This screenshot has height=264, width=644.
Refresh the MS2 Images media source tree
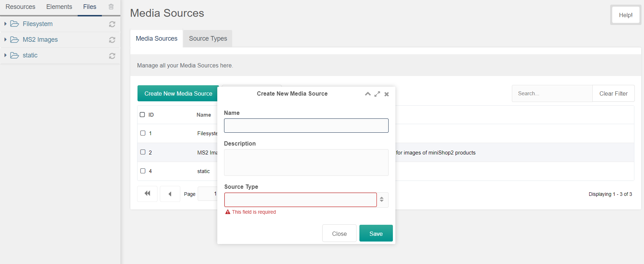[112, 40]
